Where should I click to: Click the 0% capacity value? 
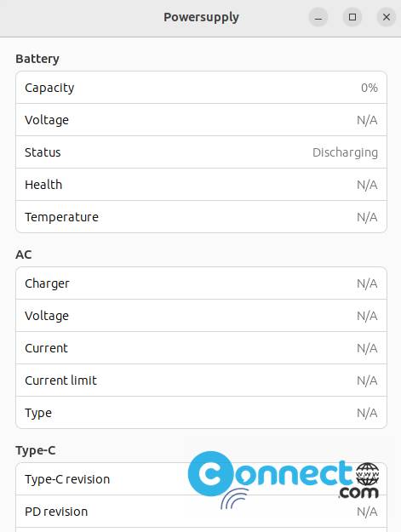click(x=369, y=88)
